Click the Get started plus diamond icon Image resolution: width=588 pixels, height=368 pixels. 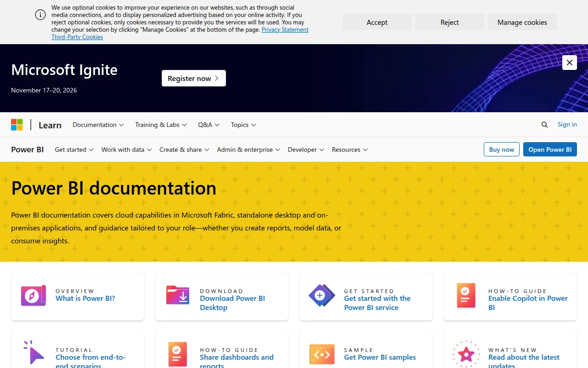(322, 296)
